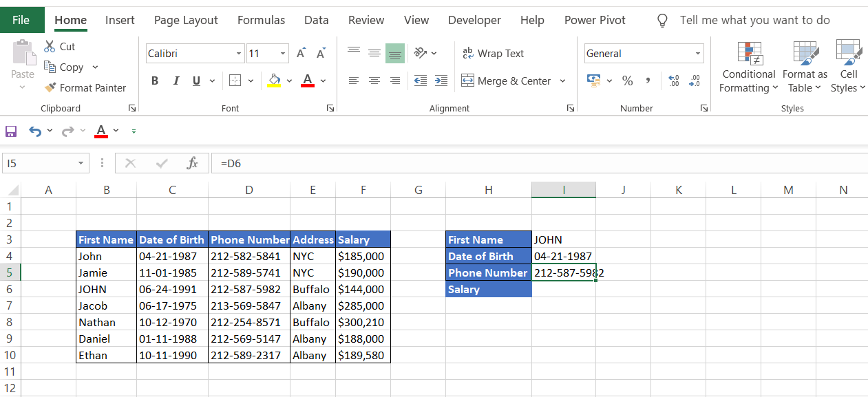Toggle Wrap Text option
868x397 pixels.
click(493, 54)
